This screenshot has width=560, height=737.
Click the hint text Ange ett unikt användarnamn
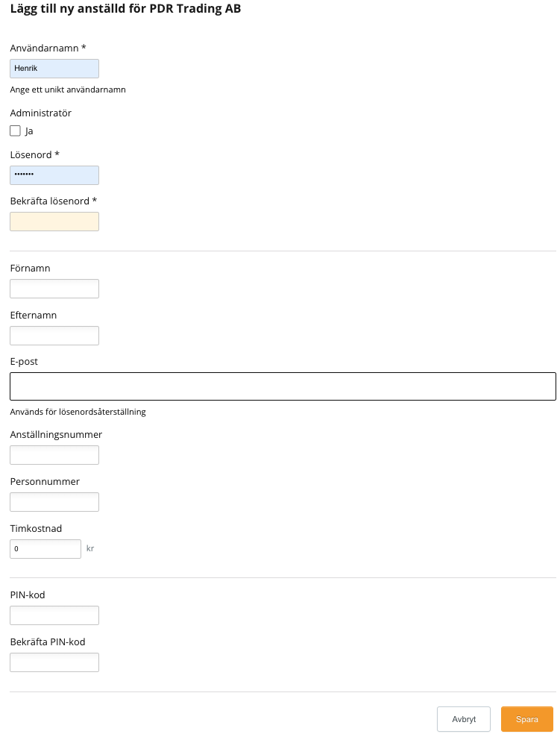click(x=68, y=90)
